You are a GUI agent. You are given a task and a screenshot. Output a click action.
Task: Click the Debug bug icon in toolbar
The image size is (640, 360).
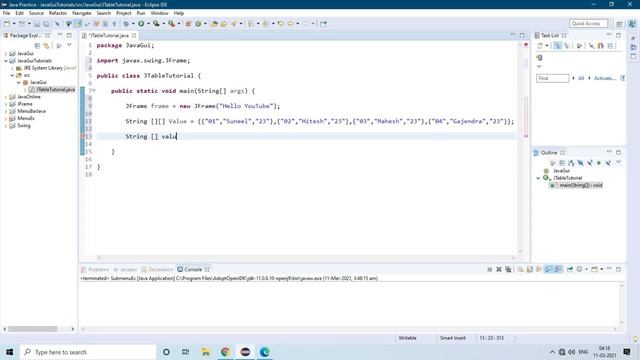126,24
